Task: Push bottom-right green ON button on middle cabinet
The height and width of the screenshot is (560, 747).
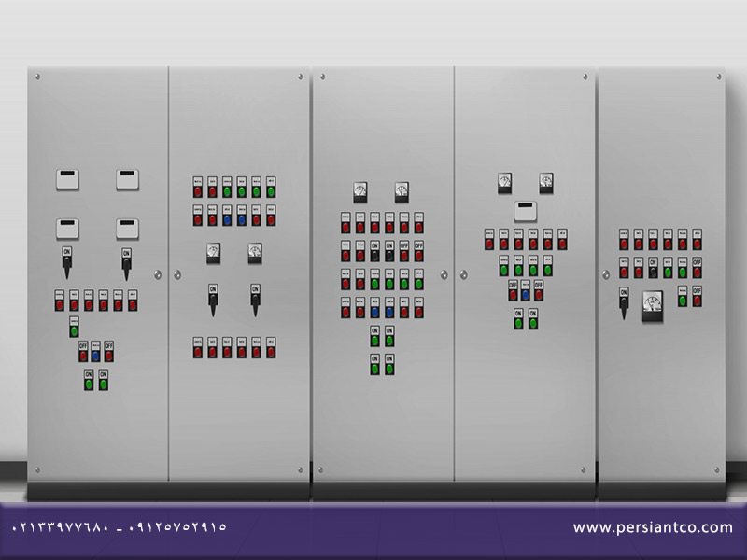Action: 389,364
